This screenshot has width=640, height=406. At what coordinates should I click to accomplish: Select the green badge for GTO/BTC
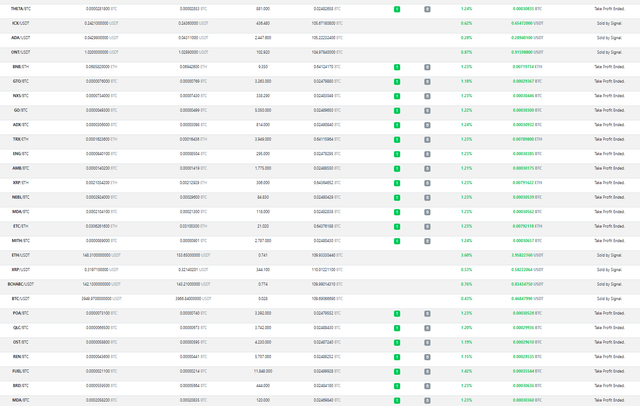click(x=397, y=82)
